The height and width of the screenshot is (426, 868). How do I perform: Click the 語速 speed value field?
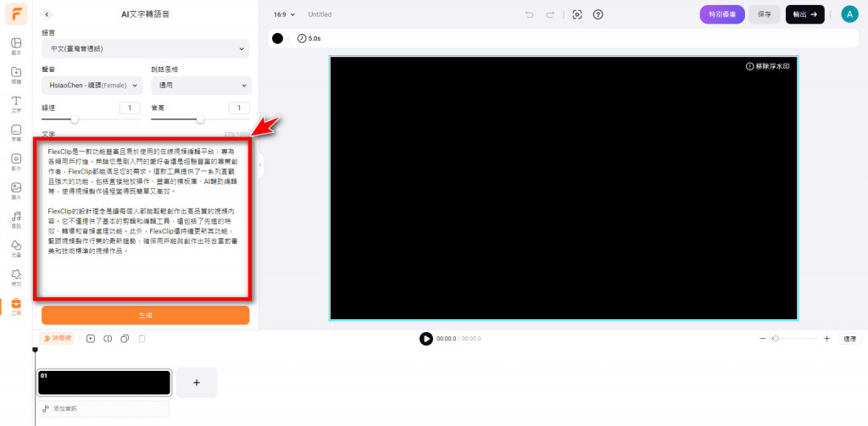[130, 108]
